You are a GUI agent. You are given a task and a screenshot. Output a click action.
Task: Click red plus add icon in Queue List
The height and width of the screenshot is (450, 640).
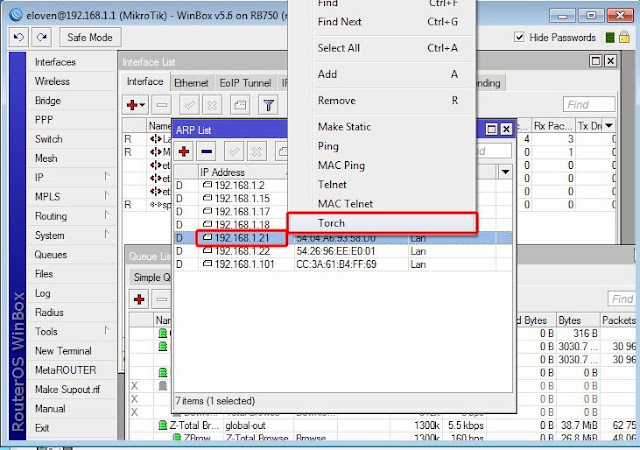(x=139, y=299)
